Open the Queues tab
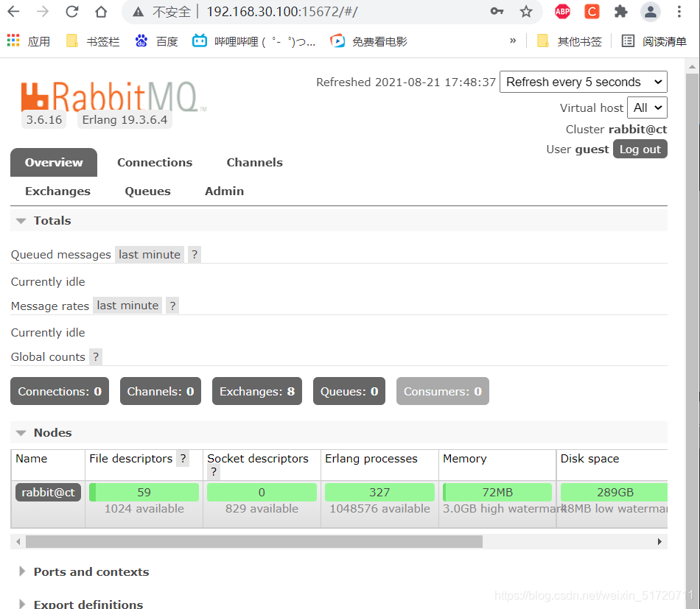 (x=148, y=191)
